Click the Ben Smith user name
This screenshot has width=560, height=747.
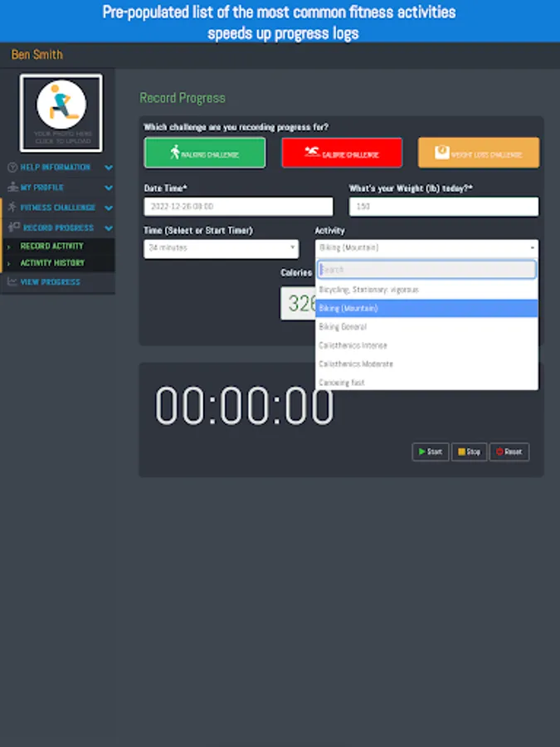pos(37,55)
